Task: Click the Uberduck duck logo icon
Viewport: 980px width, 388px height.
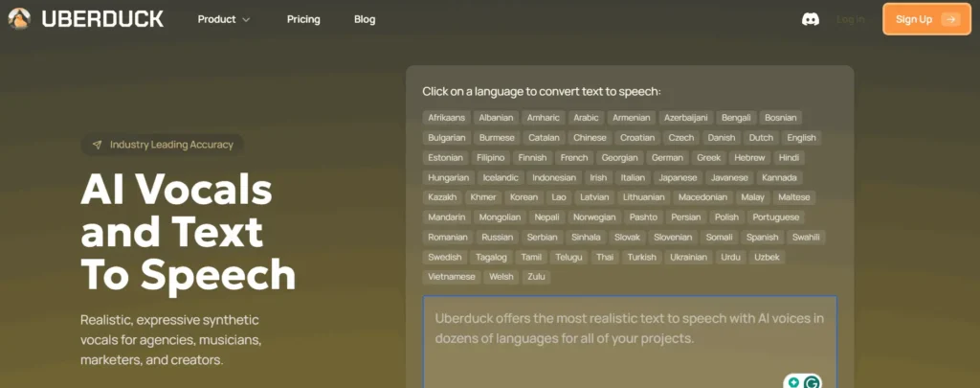Action: (x=19, y=19)
